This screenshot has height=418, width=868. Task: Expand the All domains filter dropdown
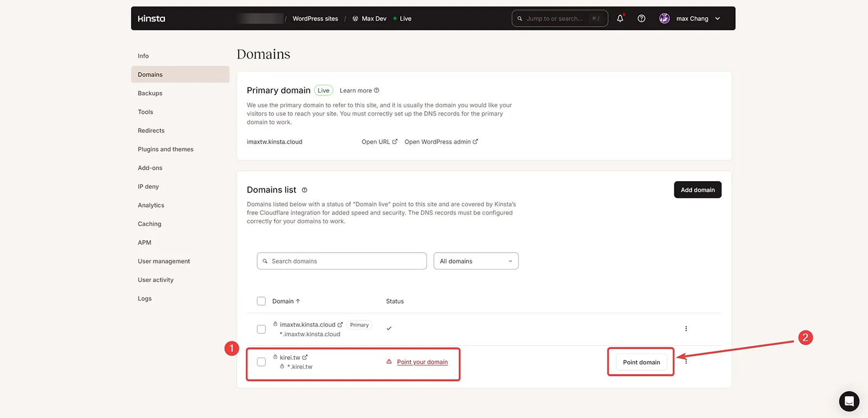pyautogui.click(x=476, y=261)
